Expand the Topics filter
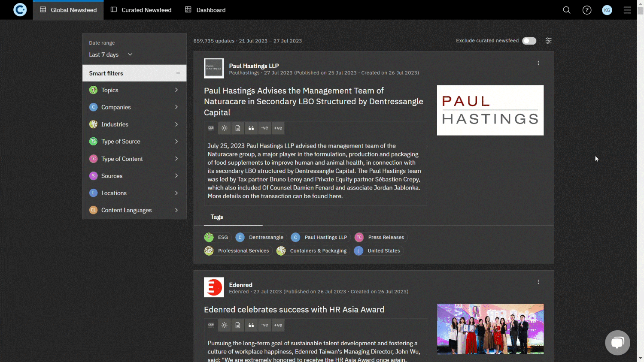The image size is (644, 362). (134, 90)
